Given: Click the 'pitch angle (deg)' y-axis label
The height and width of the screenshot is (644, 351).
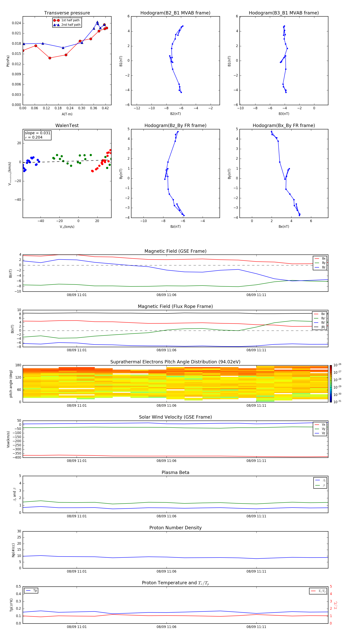Looking at the screenshot, I should [11, 383].
